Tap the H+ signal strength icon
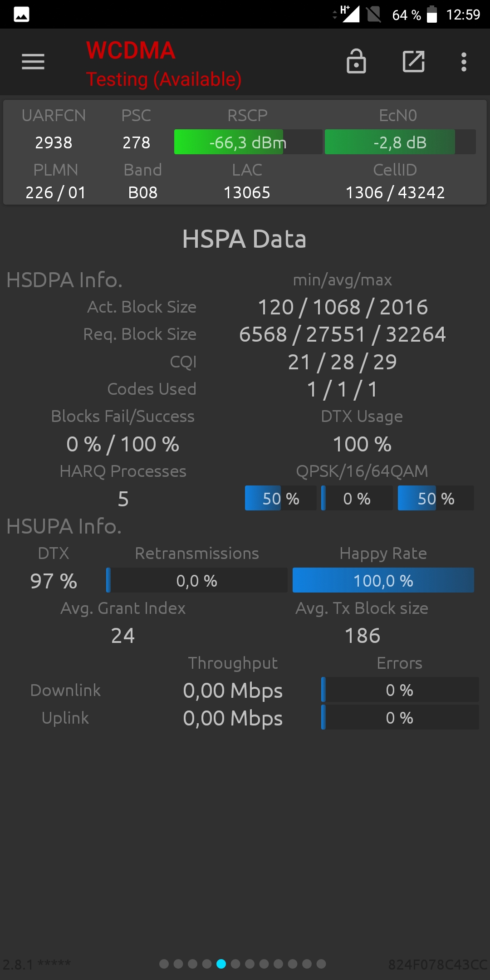 pos(349,14)
